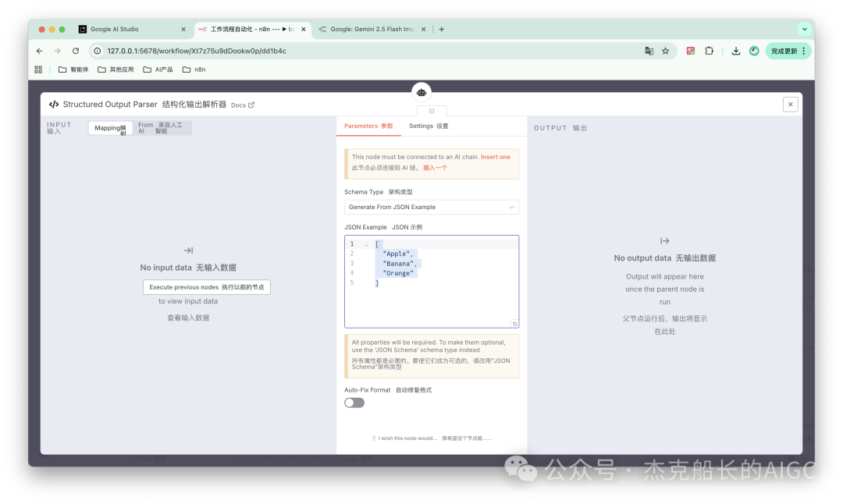This screenshot has height=504, width=843.
Task: Click the 完成更新 update button
Action: (784, 51)
